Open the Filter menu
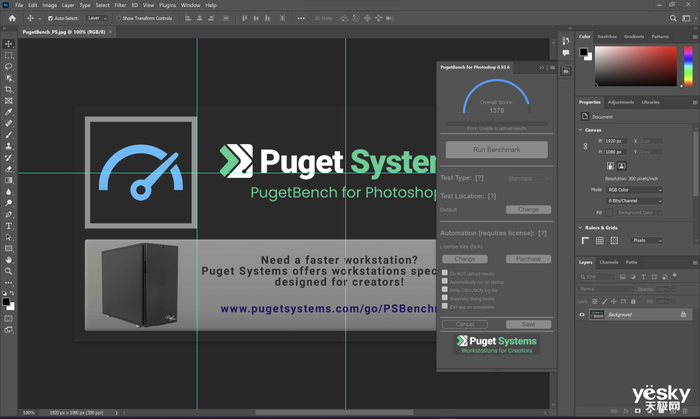This screenshot has width=700, height=419. 120,5
